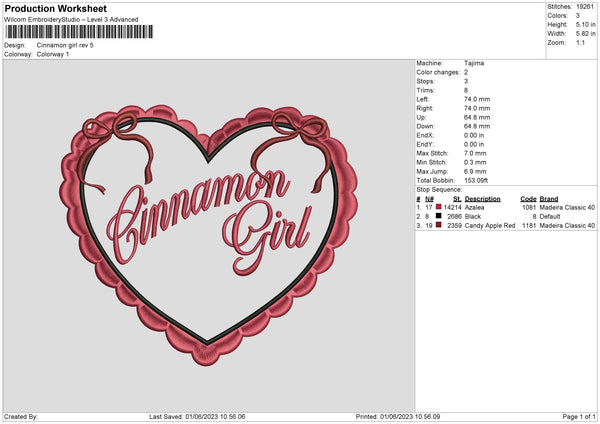Screen dimensions: 600x424
Task: Click 'Default' brand in the Black row
Action: click(550, 217)
